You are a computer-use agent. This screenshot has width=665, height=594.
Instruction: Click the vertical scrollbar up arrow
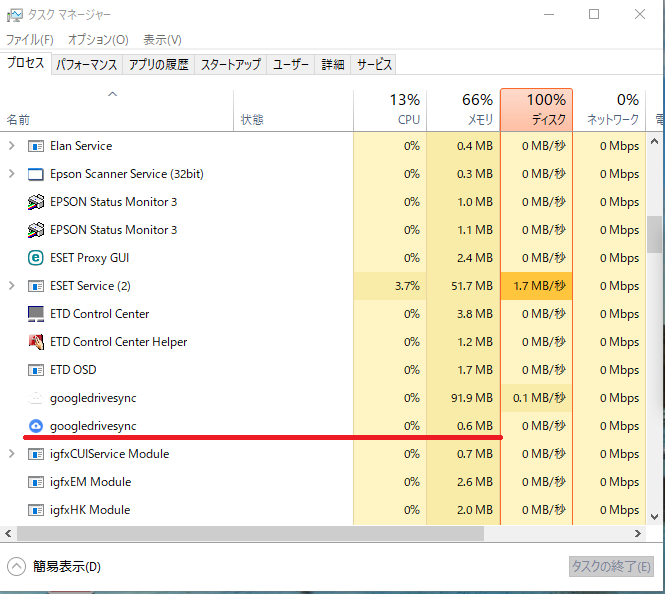click(x=655, y=142)
